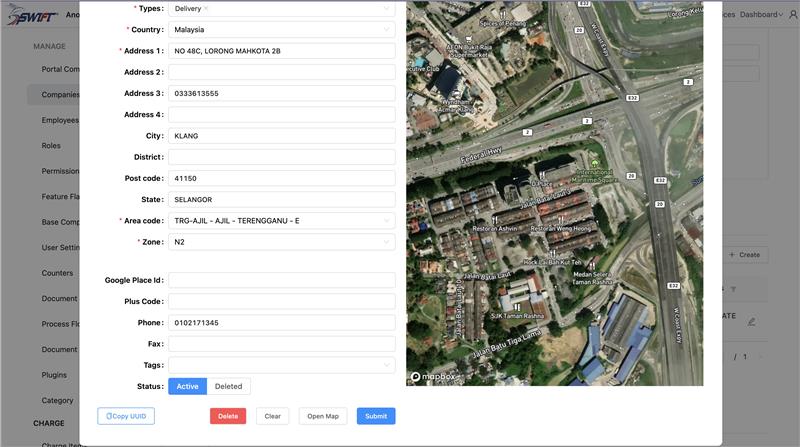The height and width of the screenshot is (447, 800).
Task: Submit the address form
Action: click(x=376, y=416)
